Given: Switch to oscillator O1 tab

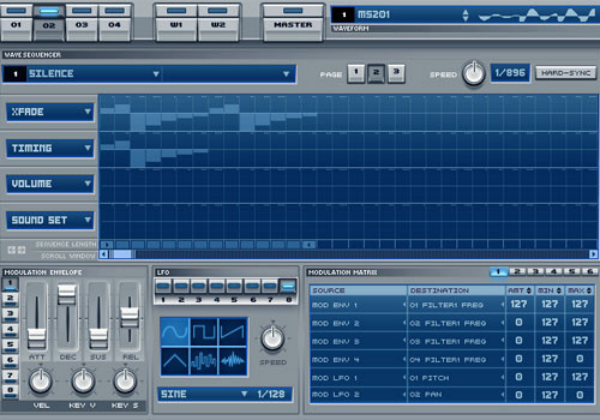Looking at the screenshot, I should coord(16,22).
